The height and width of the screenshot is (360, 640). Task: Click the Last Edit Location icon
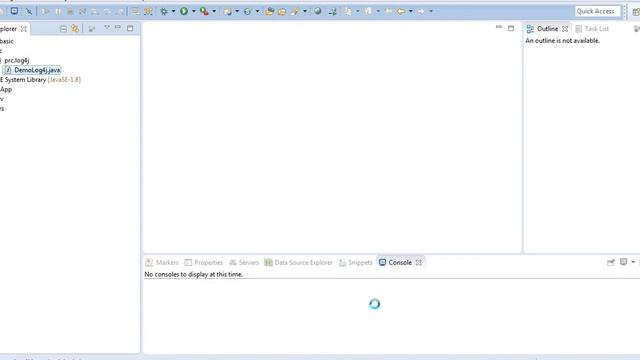pyautogui.click(x=389, y=11)
